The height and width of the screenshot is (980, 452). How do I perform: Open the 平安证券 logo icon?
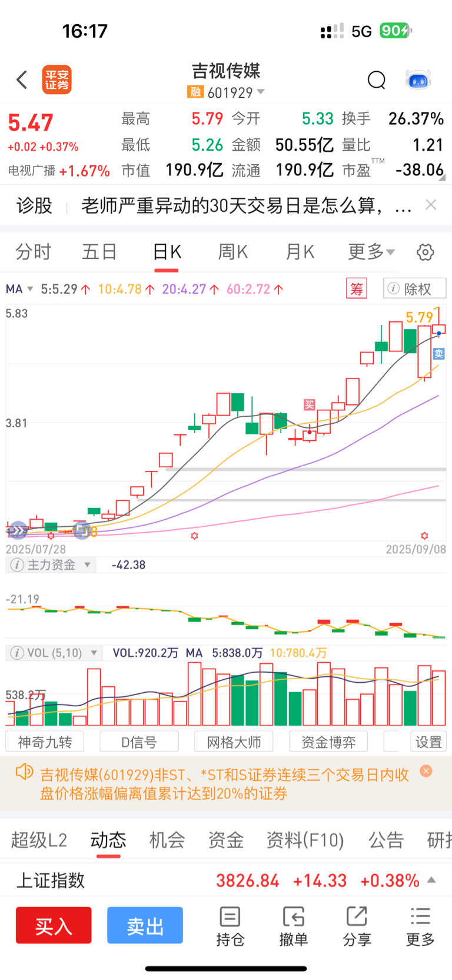[57, 79]
